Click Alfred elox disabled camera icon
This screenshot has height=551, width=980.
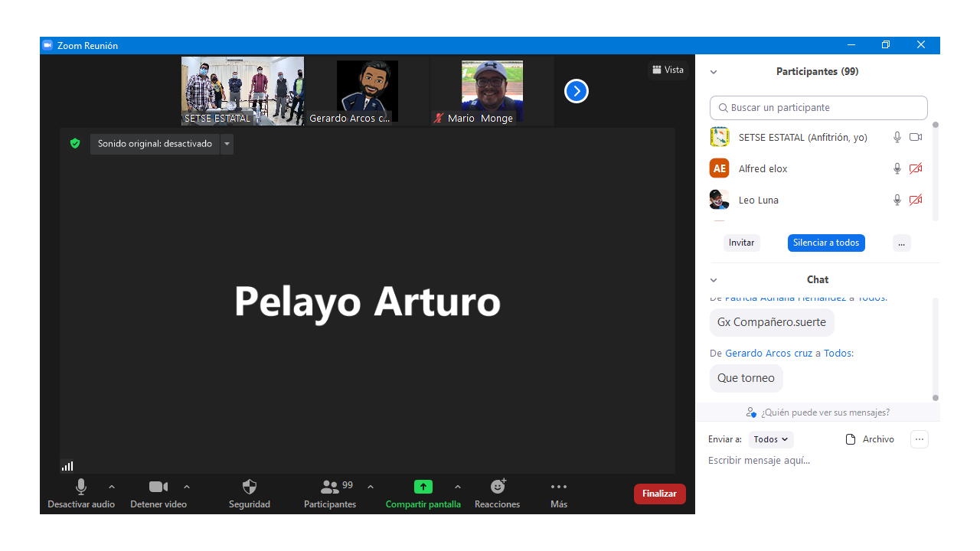point(916,168)
